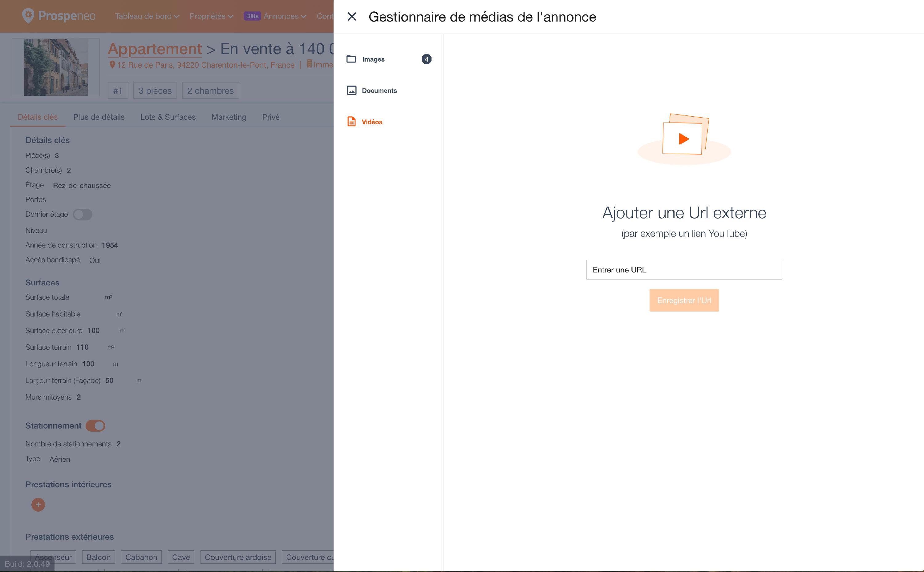Click the plus icon under Prestations intérieures
Viewport: 924px width, 572px height.
coord(38,505)
